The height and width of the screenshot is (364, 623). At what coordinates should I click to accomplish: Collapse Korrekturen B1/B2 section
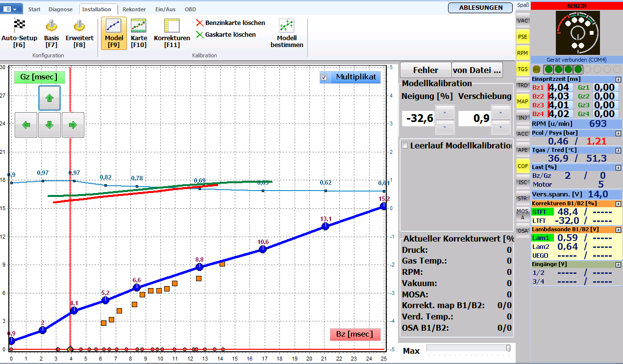(x=618, y=203)
